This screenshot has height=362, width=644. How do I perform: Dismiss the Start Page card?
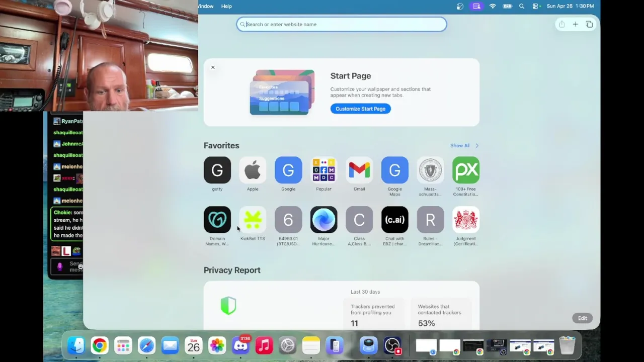tap(213, 67)
